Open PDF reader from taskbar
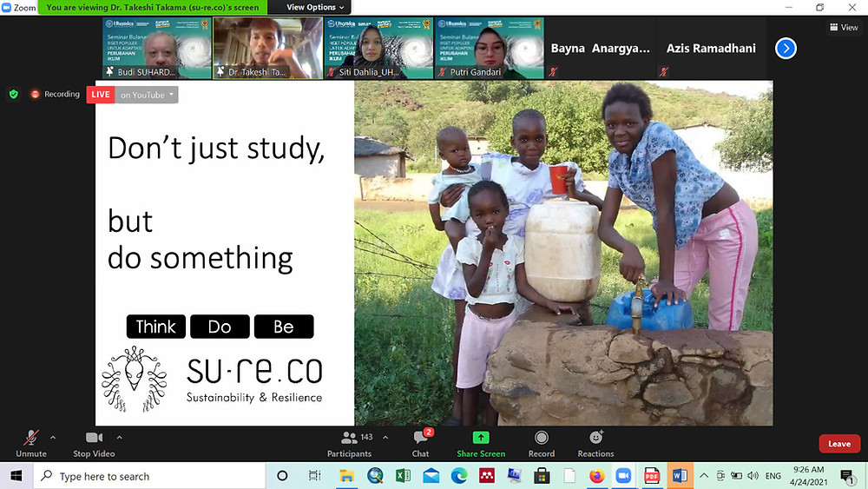The height and width of the screenshot is (489, 868). point(652,476)
